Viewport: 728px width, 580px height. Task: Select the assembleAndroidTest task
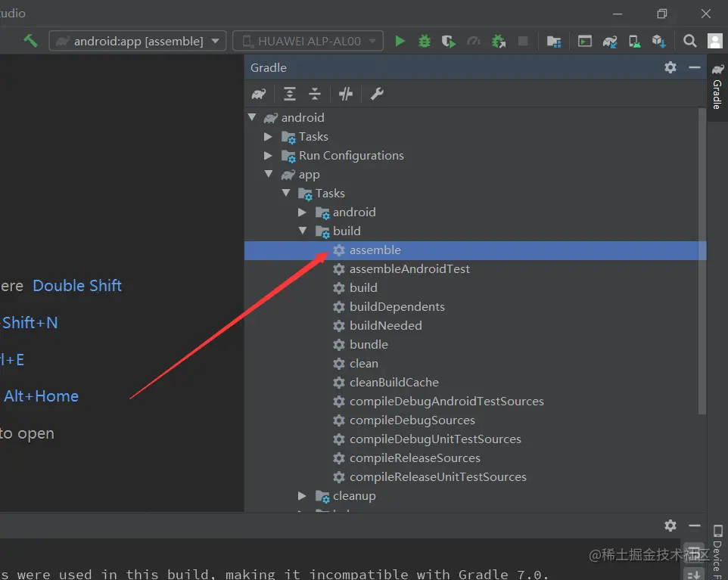click(x=409, y=269)
